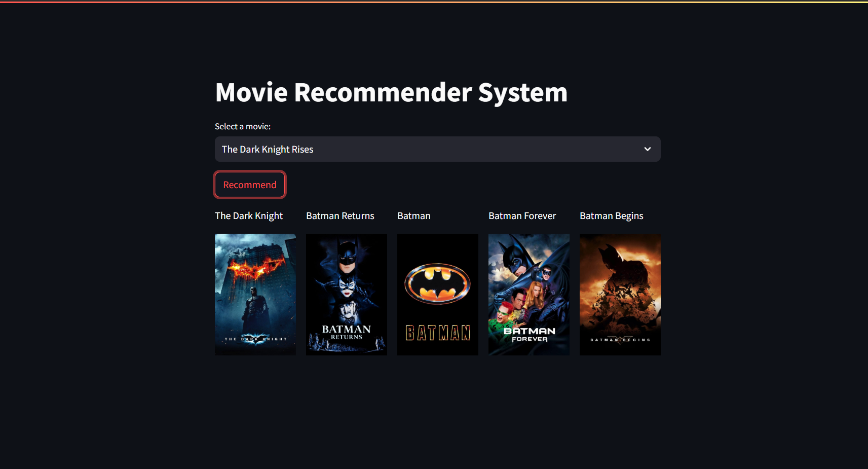
Task: Click the standalone 'Batman' title label
Action: click(x=414, y=216)
